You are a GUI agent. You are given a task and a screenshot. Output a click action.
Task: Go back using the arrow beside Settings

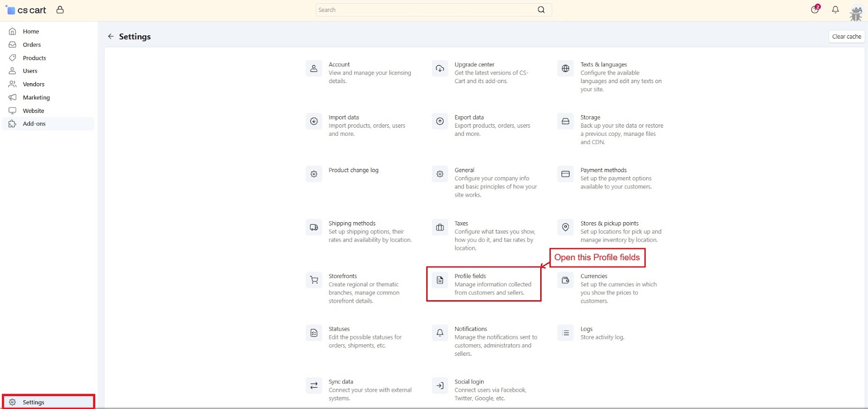click(x=111, y=36)
